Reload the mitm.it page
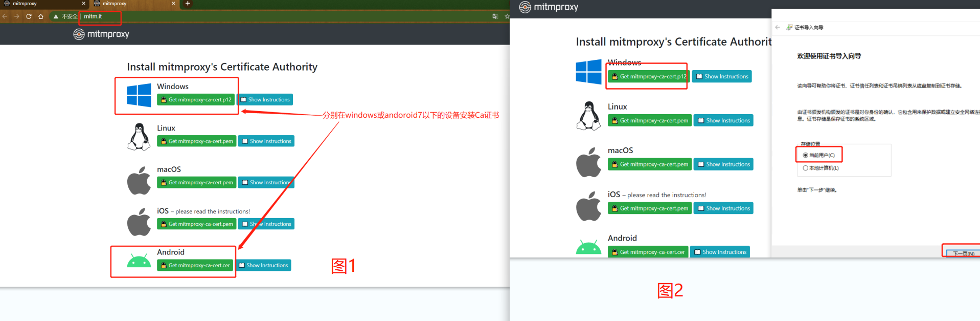The width and height of the screenshot is (980, 321). (x=29, y=16)
